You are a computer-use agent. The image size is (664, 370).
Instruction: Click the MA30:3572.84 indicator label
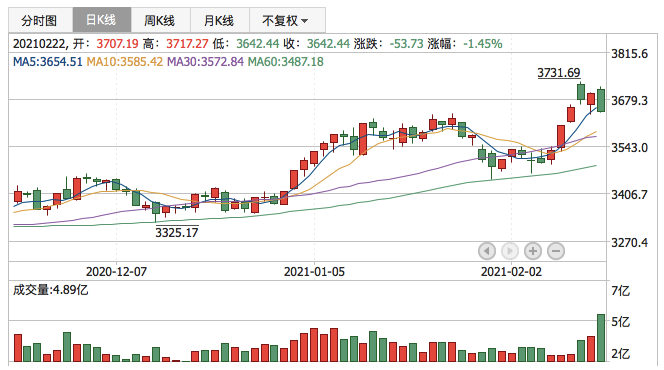tap(205, 62)
